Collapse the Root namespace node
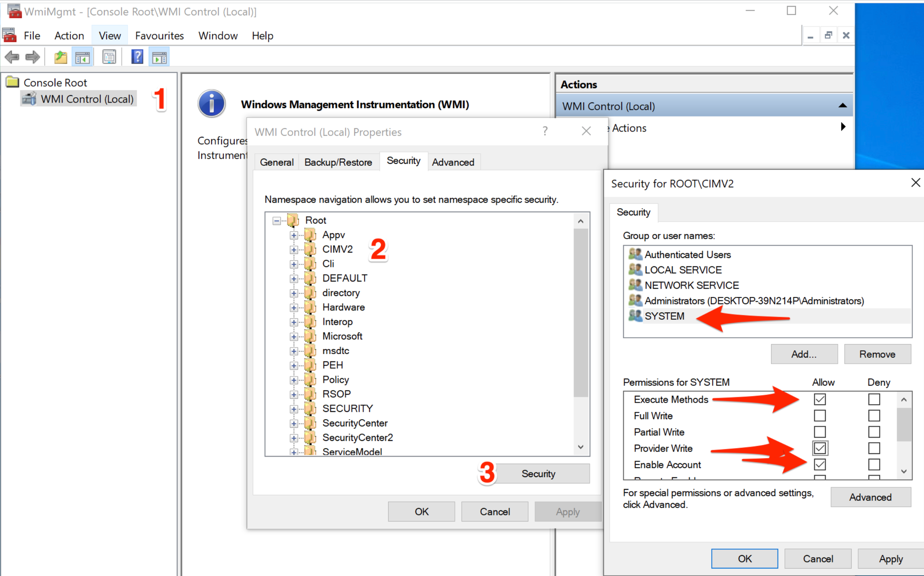 click(x=276, y=220)
